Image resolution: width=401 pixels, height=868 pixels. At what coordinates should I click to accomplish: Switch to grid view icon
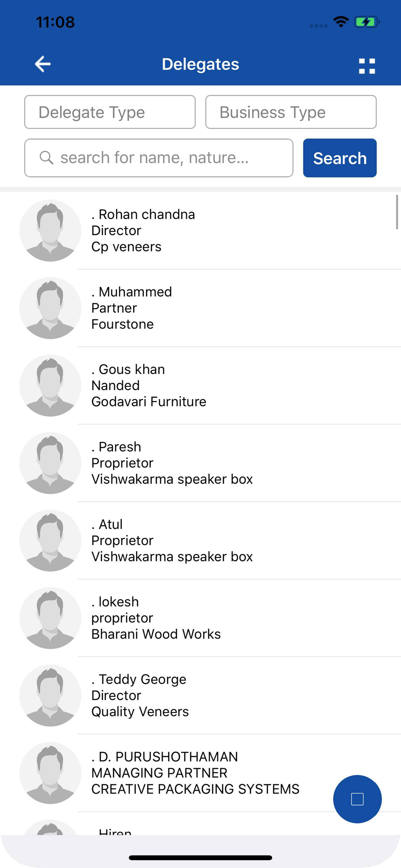[367, 66]
